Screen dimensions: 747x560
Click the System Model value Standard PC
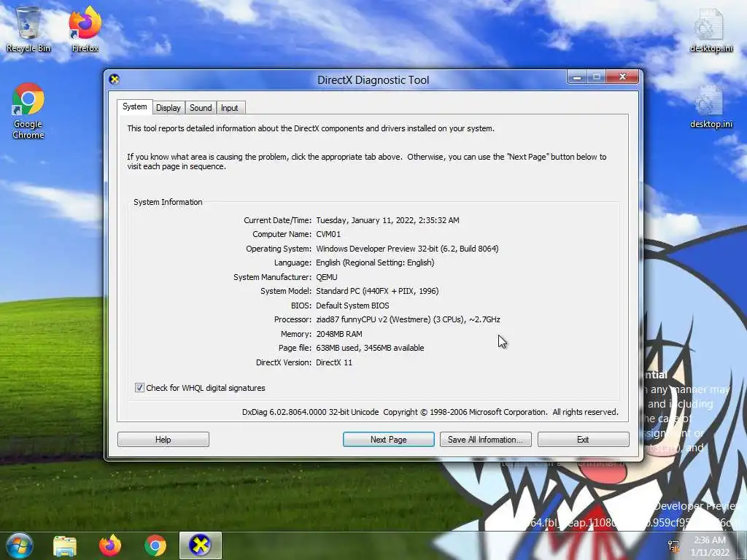tap(377, 291)
